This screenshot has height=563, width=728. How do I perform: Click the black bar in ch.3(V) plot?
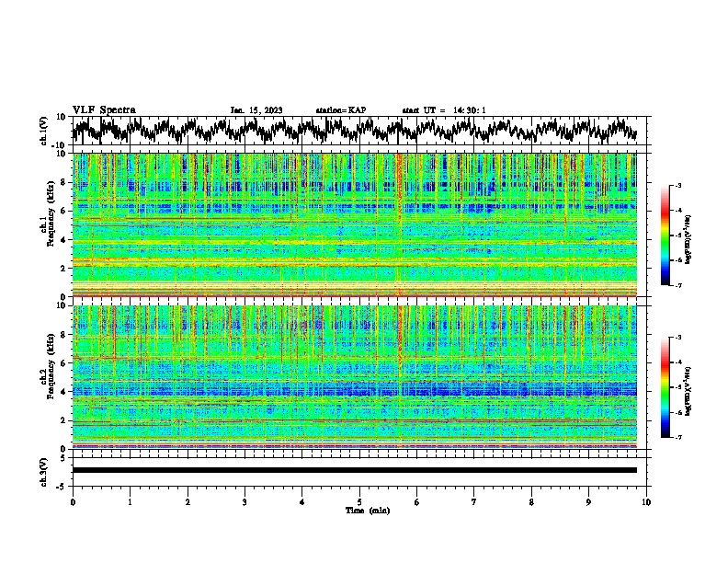[x=355, y=470]
